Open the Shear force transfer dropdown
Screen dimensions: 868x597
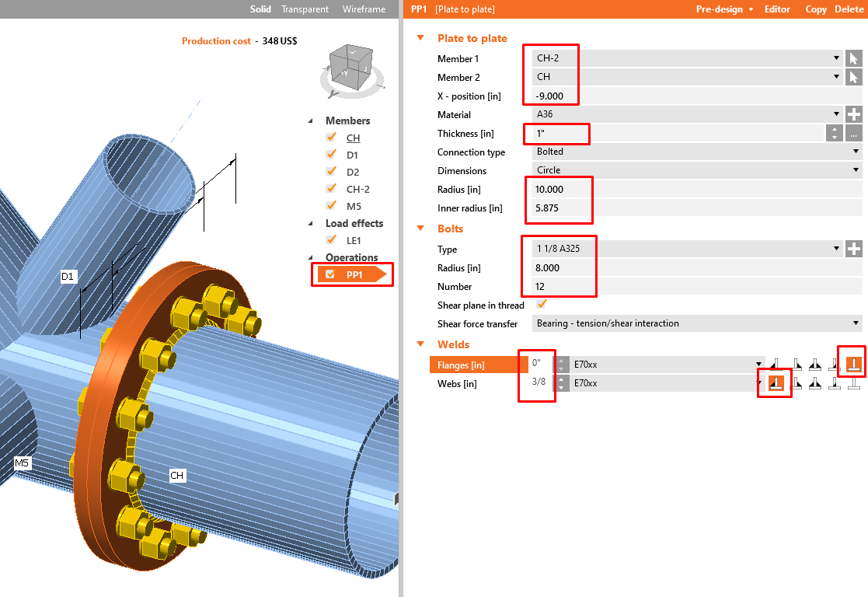(x=695, y=323)
